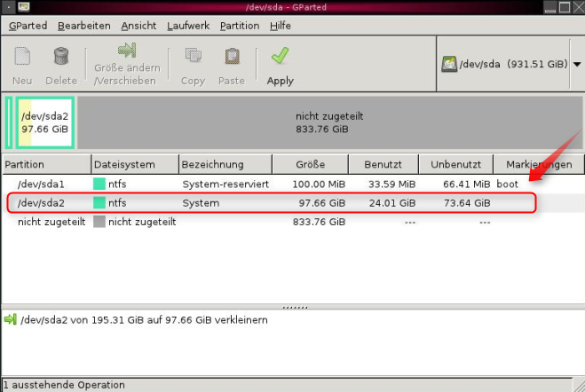
Task: Select the /dev/sda2 block in disk map
Action: pyautogui.click(x=44, y=122)
